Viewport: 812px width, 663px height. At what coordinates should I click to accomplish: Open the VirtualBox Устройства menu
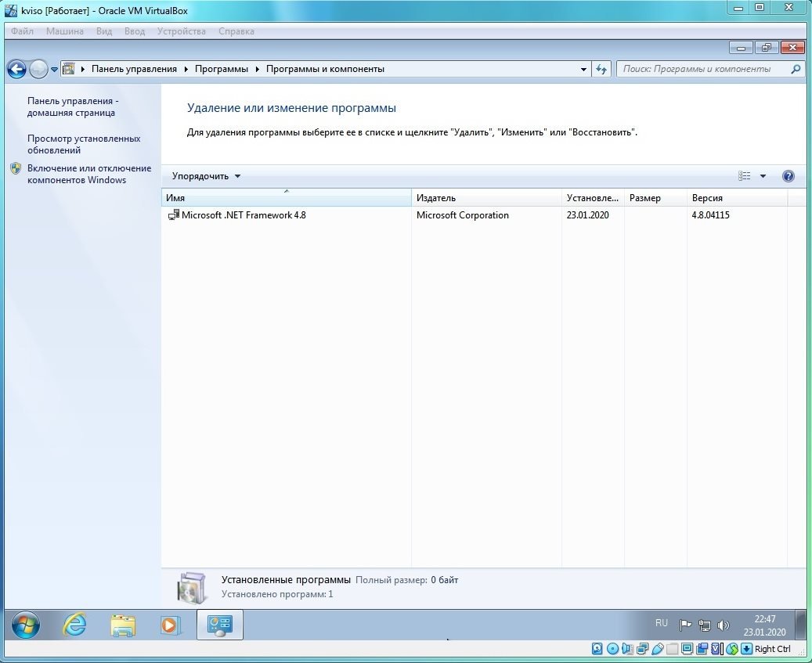click(x=181, y=31)
